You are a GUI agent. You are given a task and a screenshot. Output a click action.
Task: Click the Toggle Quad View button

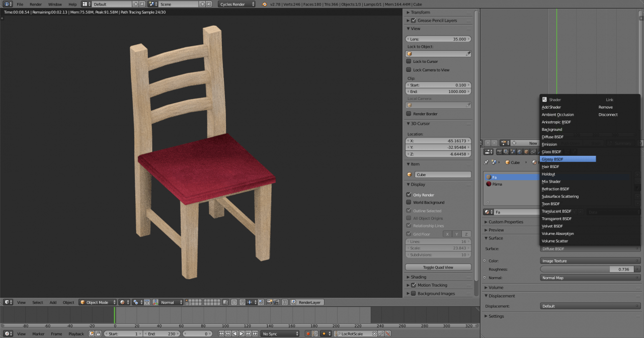(x=438, y=267)
